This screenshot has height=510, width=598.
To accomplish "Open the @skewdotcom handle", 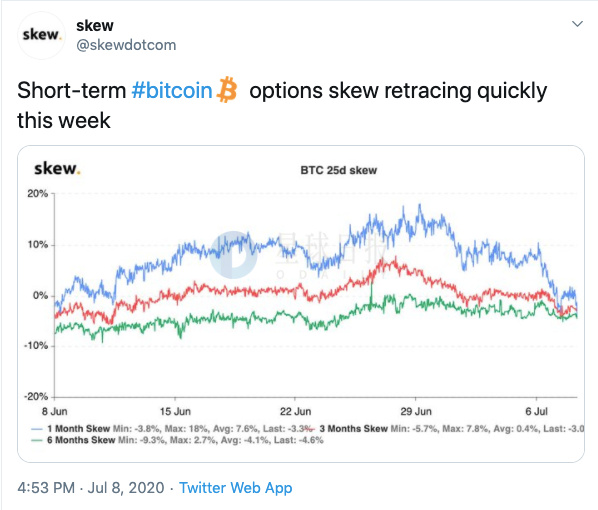I will pyautogui.click(x=126, y=45).
